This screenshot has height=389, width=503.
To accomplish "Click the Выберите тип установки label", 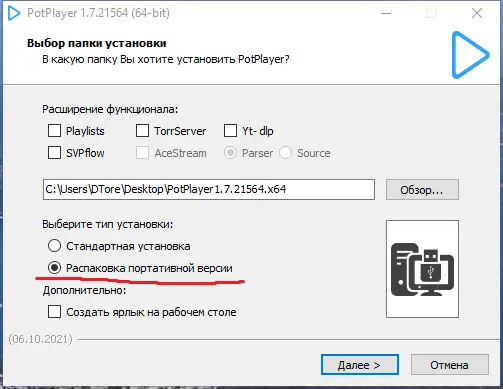I will click(x=108, y=224).
